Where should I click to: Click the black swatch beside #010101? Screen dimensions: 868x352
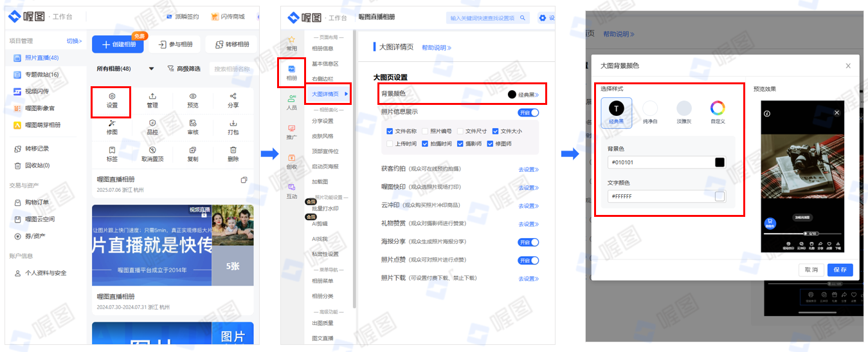[719, 162]
